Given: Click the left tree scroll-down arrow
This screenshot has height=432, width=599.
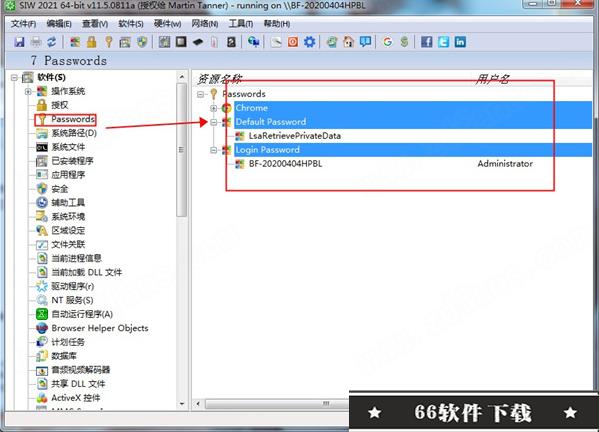Looking at the screenshot, I should click(182, 404).
